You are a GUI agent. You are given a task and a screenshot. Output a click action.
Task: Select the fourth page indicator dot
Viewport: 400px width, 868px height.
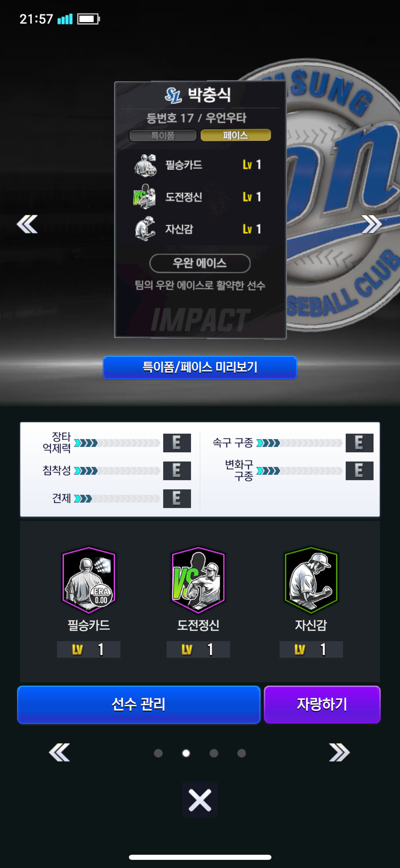(x=242, y=753)
